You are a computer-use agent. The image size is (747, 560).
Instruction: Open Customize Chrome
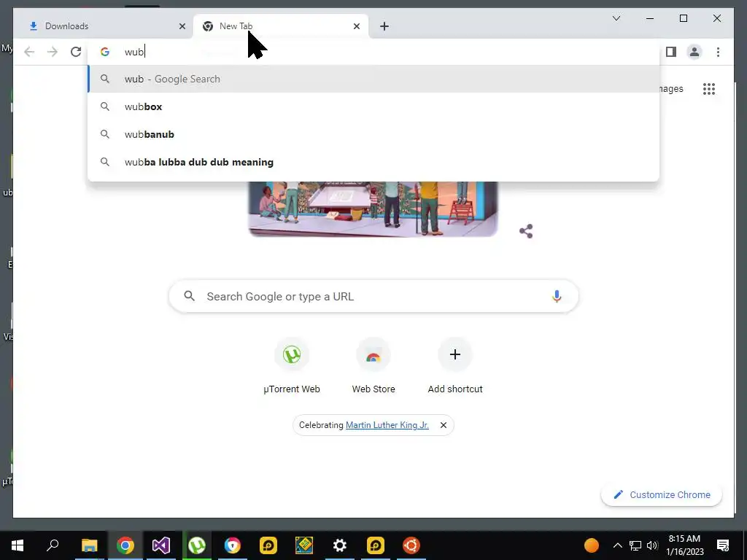[662, 495]
